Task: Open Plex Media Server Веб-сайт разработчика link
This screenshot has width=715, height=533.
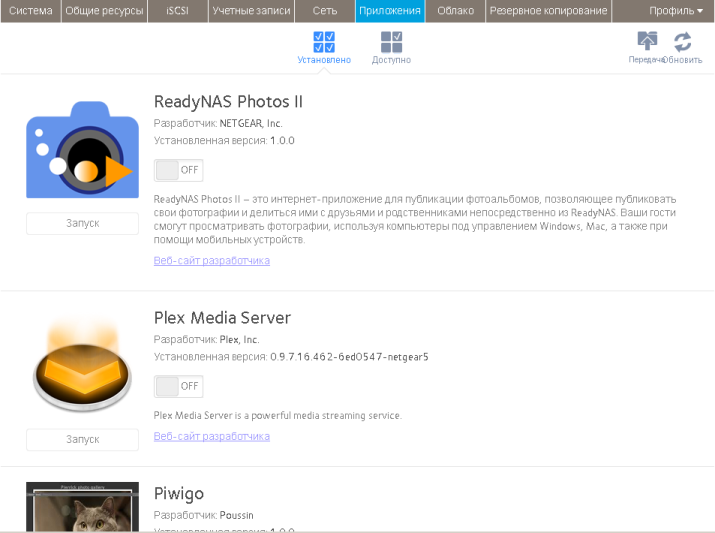Action: (x=212, y=436)
